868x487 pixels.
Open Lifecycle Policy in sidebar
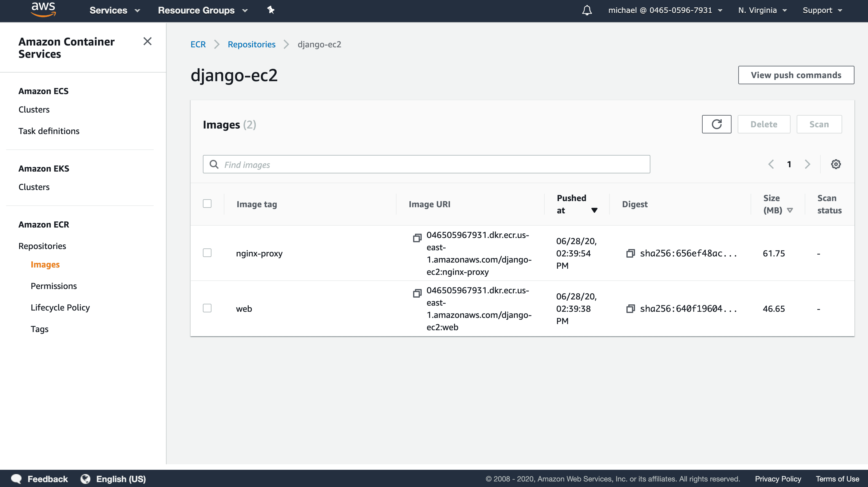point(60,308)
